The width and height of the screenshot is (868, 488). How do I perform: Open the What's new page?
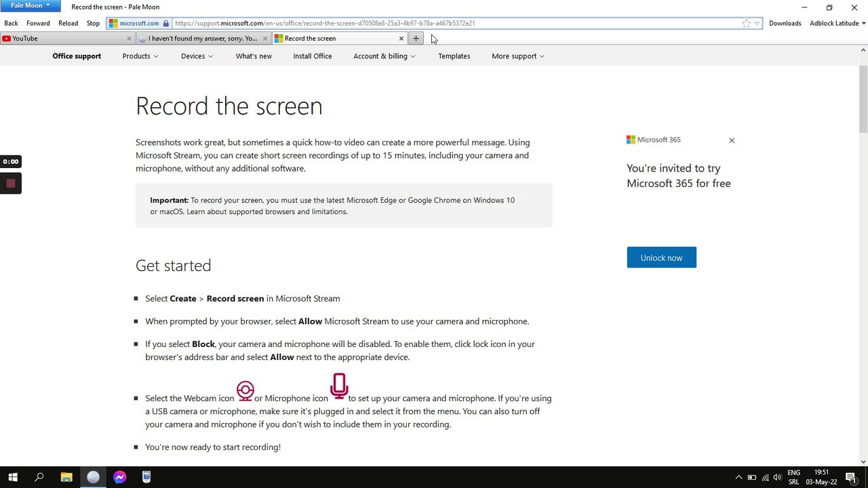[x=254, y=56]
